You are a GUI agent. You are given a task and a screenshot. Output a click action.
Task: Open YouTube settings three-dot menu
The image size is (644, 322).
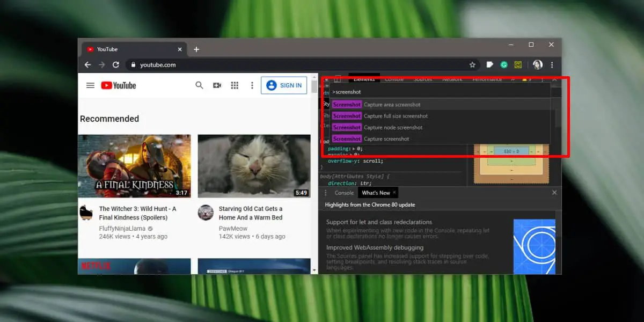click(252, 85)
